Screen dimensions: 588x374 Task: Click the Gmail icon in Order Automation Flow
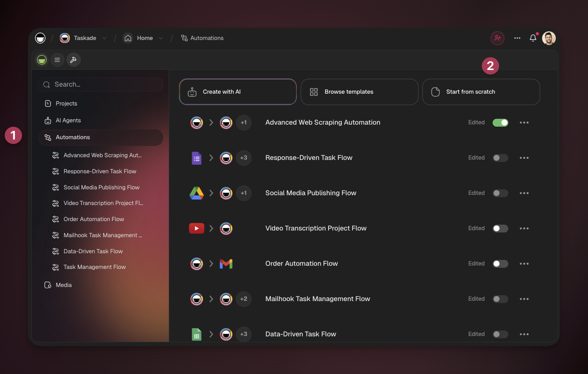[x=226, y=264]
